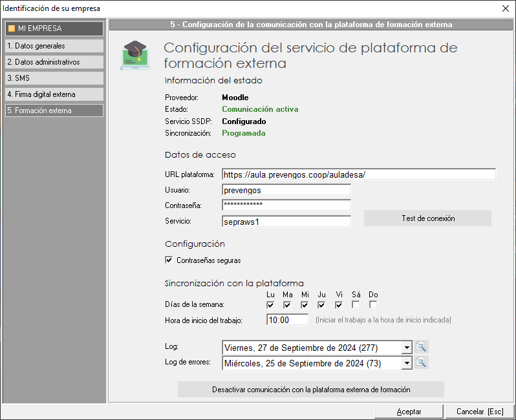Click the Hora de inicio del trabajo field
Image resolution: width=516 pixels, height=420 pixels.
[287, 320]
